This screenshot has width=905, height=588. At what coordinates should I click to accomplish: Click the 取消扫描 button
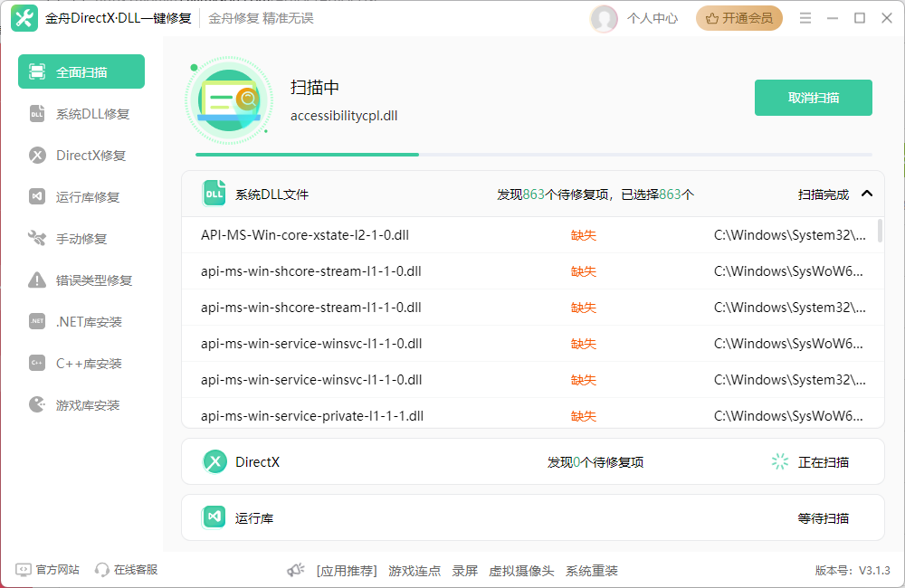pos(814,98)
